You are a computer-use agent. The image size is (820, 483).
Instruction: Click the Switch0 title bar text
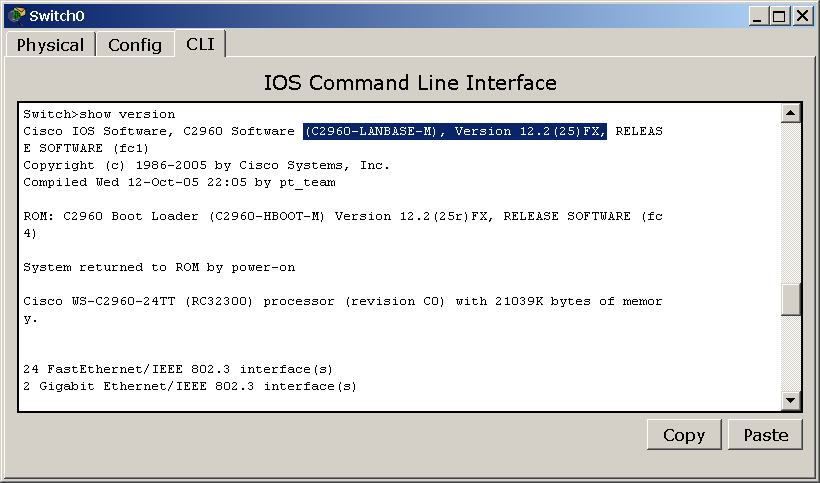coord(56,16)
